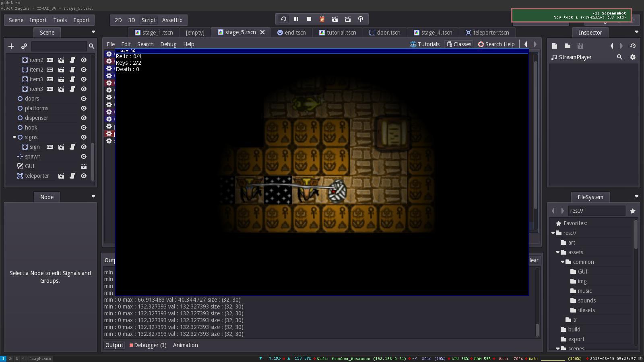Image resolution: width=644 pixels, height=362 pixels.
Task: Hide the doors node
Action: click(84, 99)
